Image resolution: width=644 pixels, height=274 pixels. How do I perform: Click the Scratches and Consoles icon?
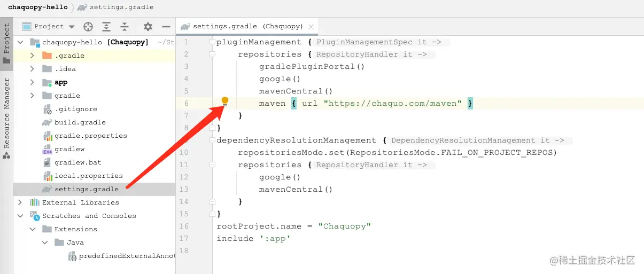coord(35,216)
